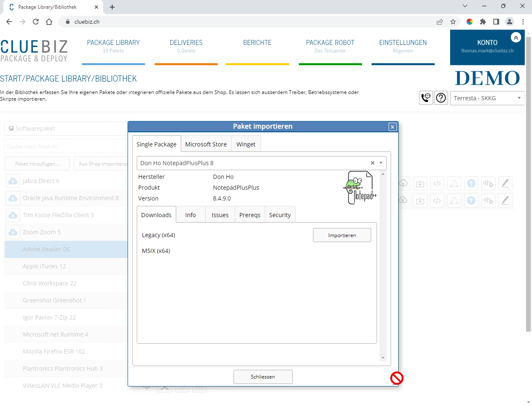This screenshot has width=532, height=406.
Task: Open the question mark help icon
Action: (x=441, y=98)
